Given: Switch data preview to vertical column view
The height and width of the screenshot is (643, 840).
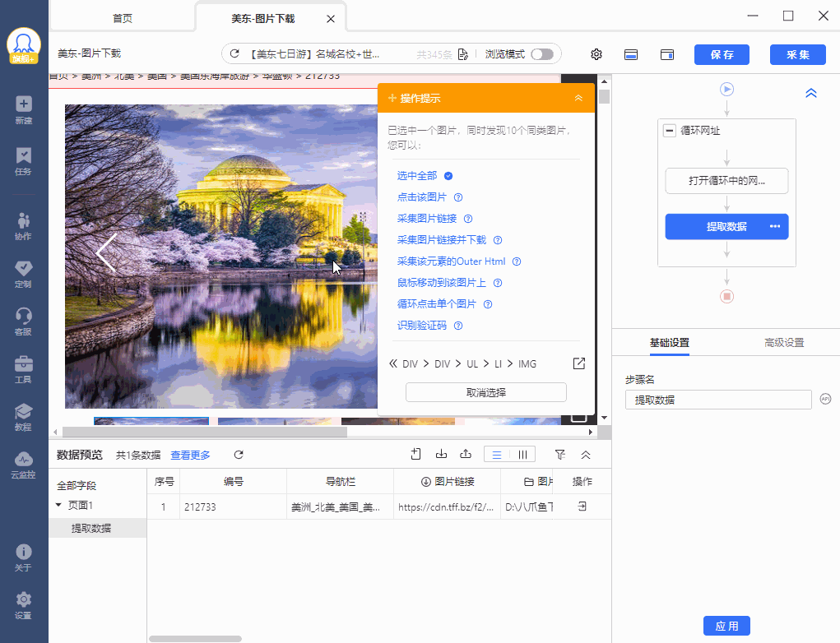Looking at the screenshot, I should pos(522,455).
